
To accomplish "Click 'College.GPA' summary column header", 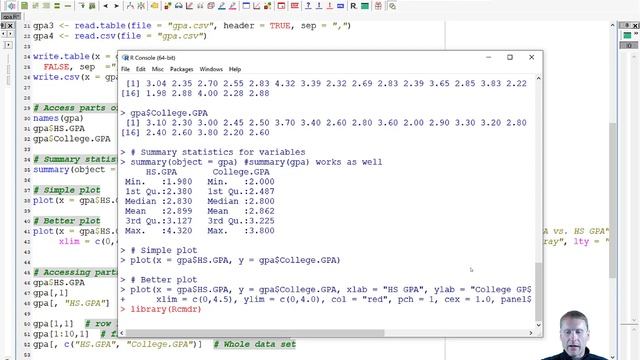I will pyautogui.click(x=241, y=172).
